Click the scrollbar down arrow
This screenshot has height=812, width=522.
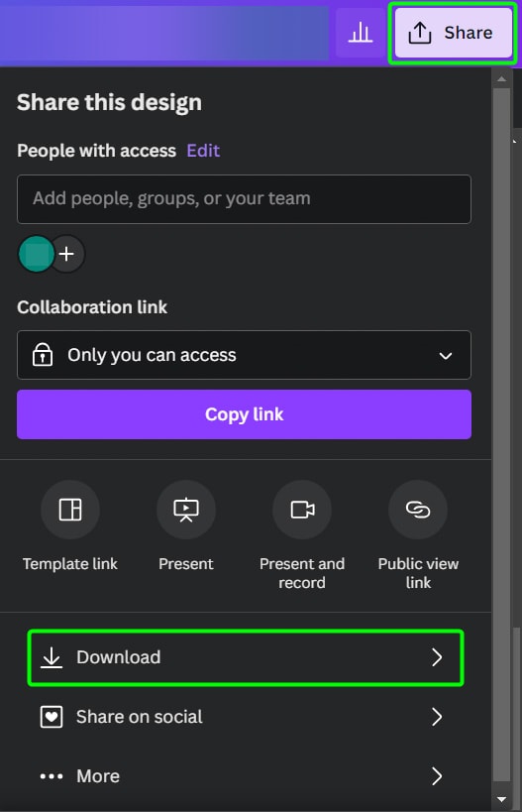click(501, 799)
